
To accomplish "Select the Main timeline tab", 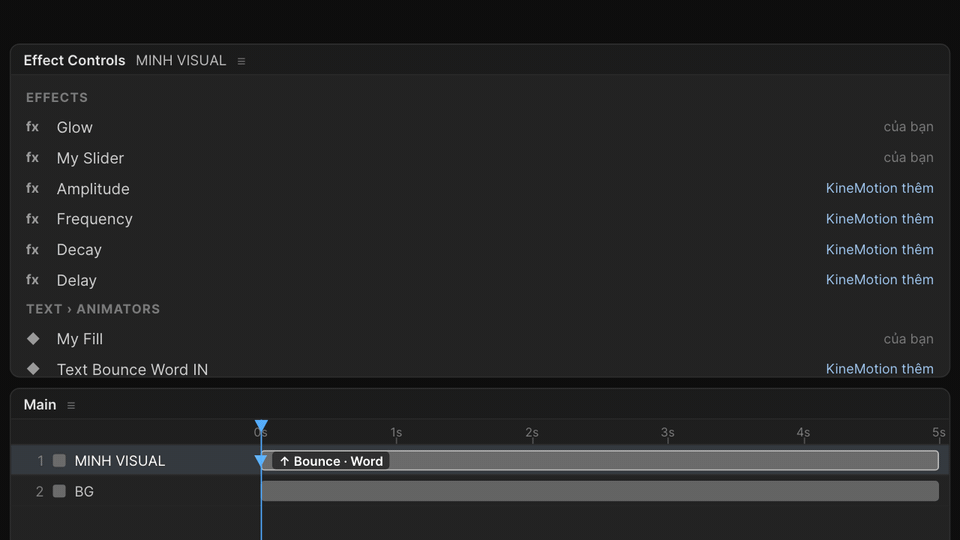I will (x=40, y=405).
